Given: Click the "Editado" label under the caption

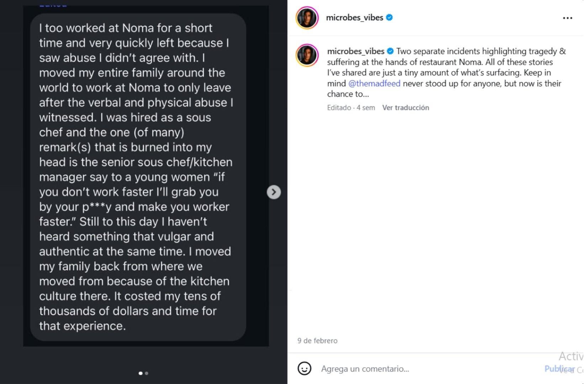Looking at the screenshot, I should pos(339,108).
